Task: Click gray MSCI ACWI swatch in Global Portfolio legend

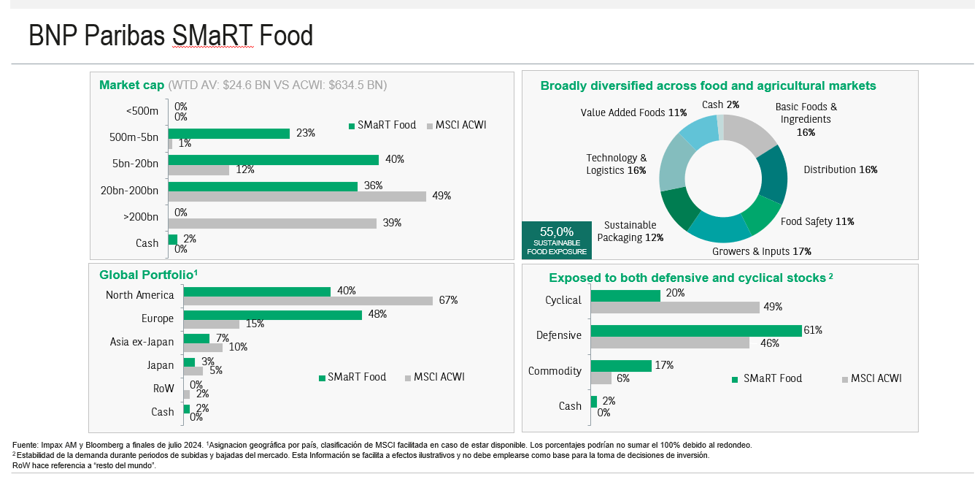Action: (x=406, y=378)
